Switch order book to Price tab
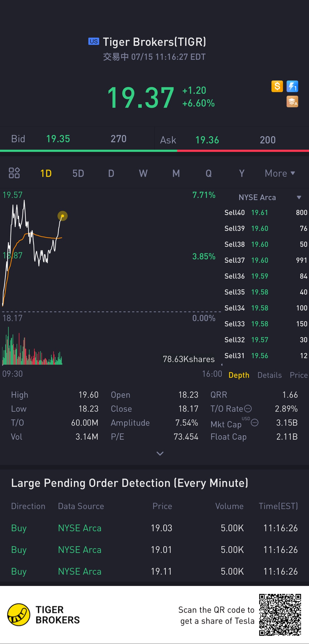This screenshot has height=644, width=309. [299, 375]
